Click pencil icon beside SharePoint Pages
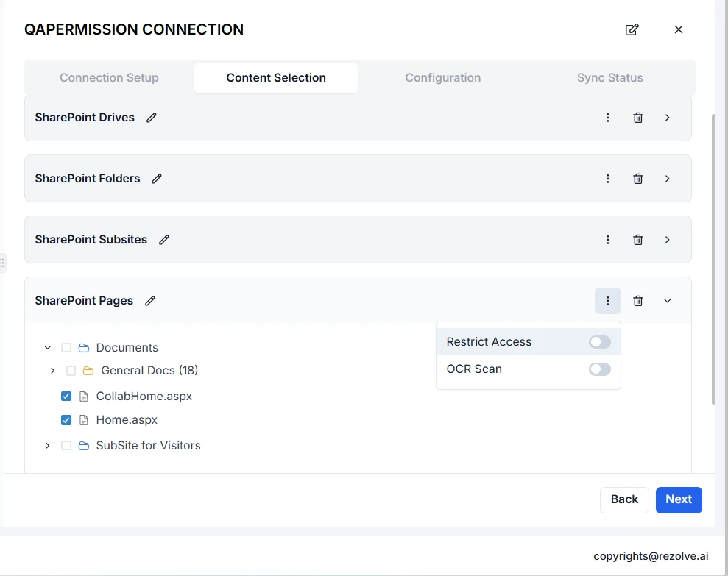Screen dimensions: 728x576 point(150,301)
